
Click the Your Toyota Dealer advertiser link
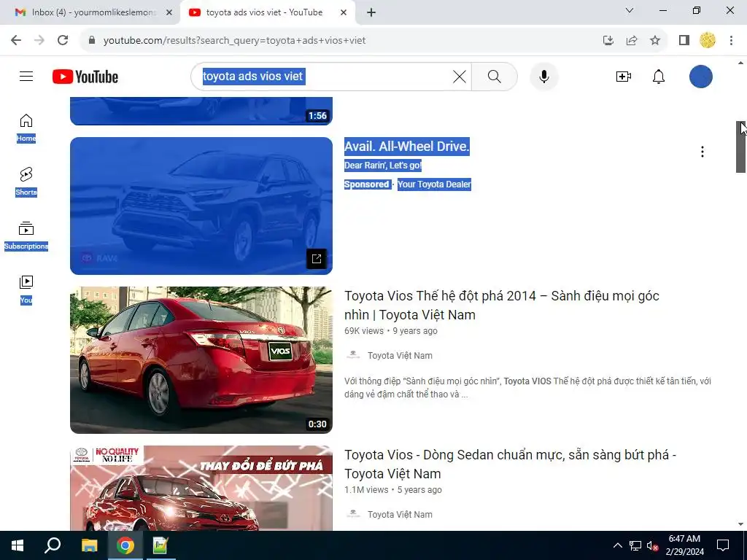434,184
